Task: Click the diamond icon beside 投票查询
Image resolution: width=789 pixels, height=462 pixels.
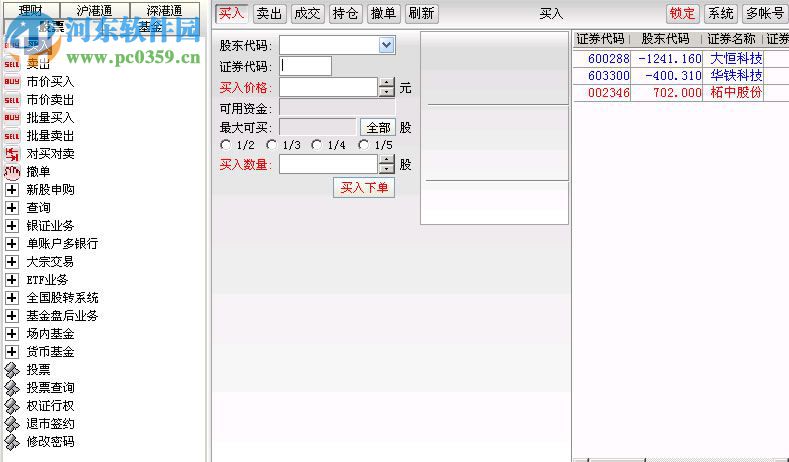Action: click(12, 388)
